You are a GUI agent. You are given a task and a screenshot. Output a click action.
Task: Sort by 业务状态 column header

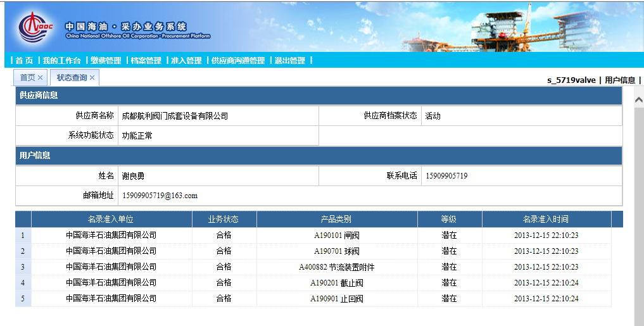pyautogui.click(x=224, y=219)
